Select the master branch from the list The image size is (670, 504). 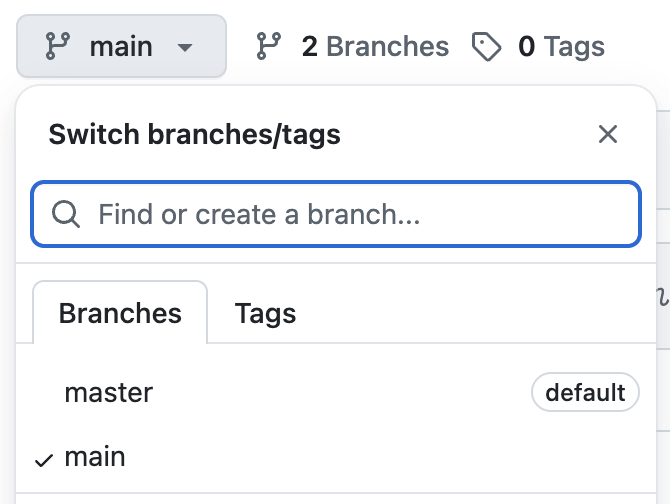click(109, 392)
